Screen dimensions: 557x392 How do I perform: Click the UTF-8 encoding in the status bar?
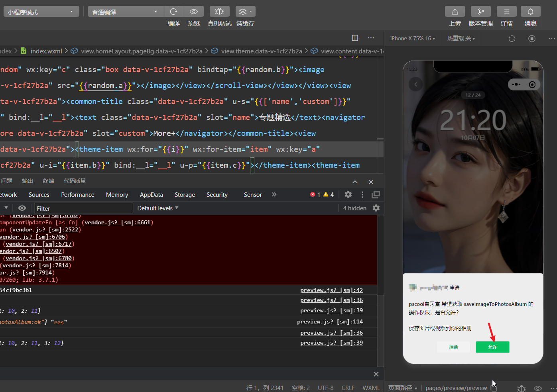[x=326, y=388]
